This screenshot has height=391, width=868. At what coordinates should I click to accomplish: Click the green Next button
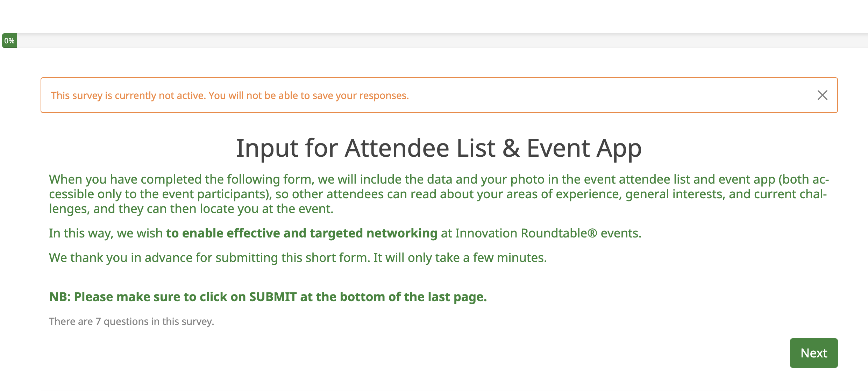813,353
